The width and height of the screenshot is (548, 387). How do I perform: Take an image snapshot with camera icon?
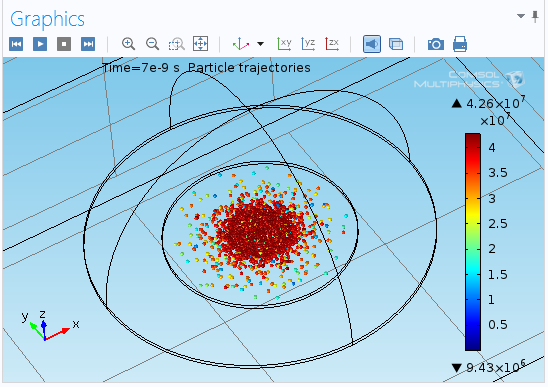tap(436, 44)
